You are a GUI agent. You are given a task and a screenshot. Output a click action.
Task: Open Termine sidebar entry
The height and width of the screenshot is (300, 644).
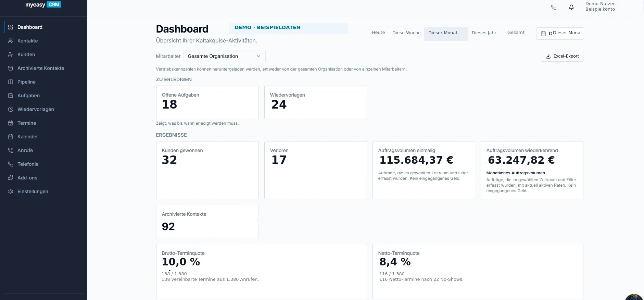(x=43, y=123)
